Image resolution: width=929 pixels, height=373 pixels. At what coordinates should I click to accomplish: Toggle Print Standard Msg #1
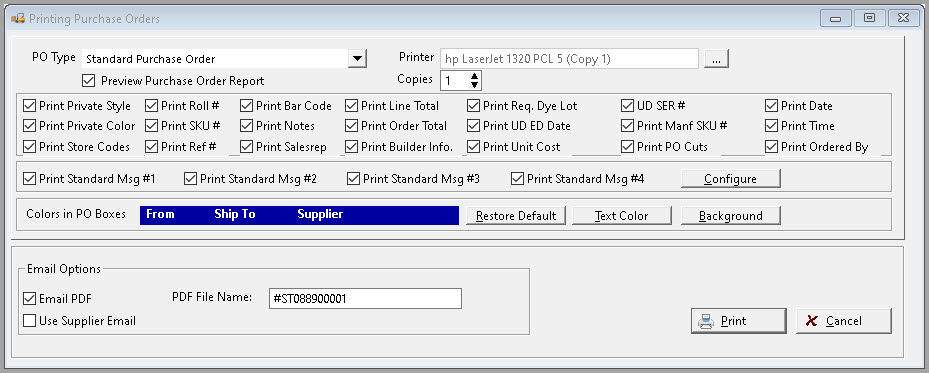(29, 179)
